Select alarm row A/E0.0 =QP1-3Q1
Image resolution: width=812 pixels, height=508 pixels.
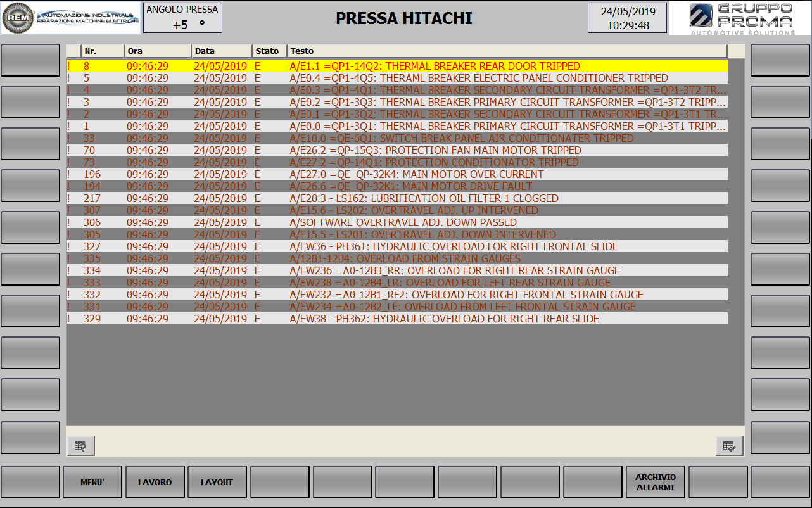(396, 126)
